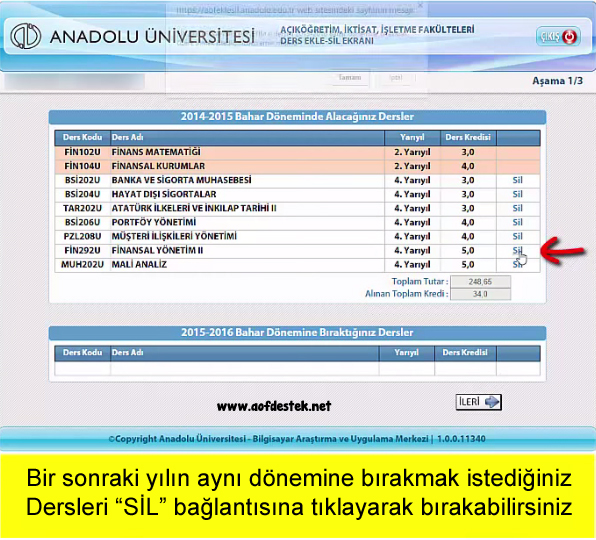Screen dimensions: 596x540
Task: Click the Anadolu Üniversitesi logo emblem
Action: pos(25,36)
